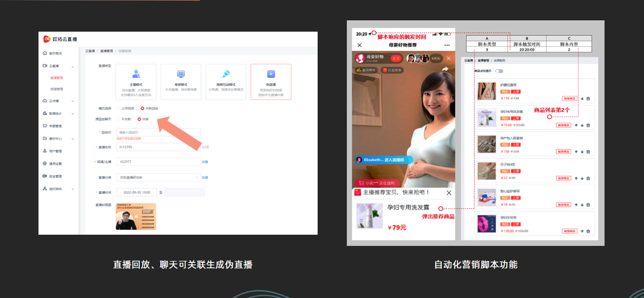Click the 云直播 camera icon in sidebar
644x298 pixels.
pos(45,66)
